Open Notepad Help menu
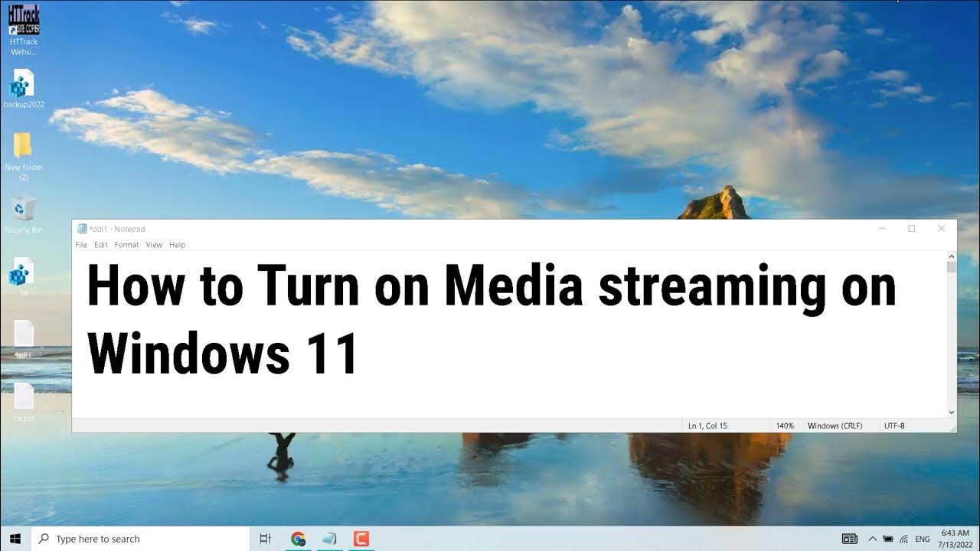980x551 pixels. [x=177, y=245]
